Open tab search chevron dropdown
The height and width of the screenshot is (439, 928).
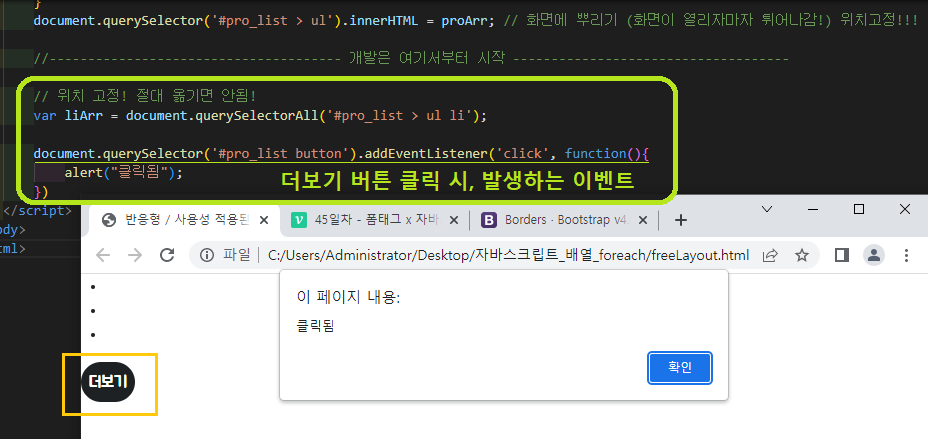coord(767,209)
